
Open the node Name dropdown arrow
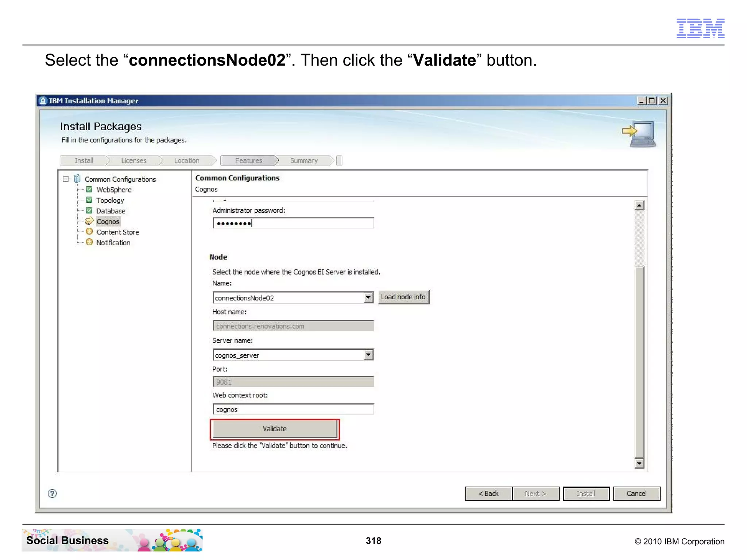[368, 297]
